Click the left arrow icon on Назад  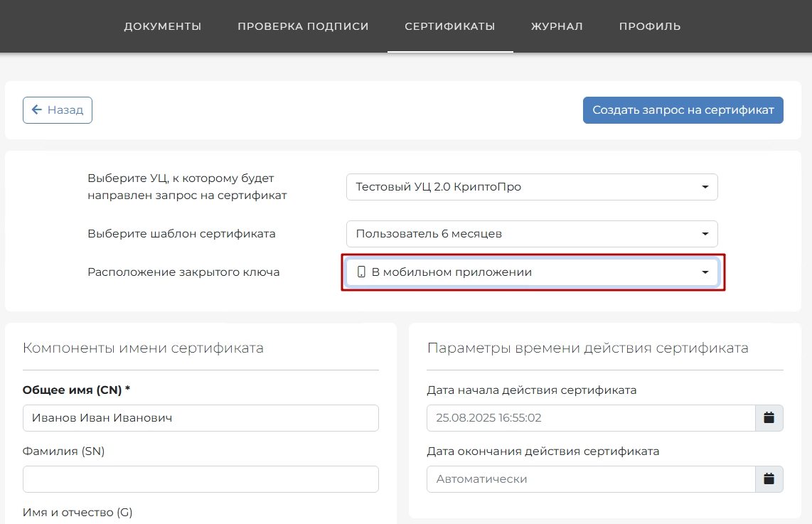[x=37, y=110]
